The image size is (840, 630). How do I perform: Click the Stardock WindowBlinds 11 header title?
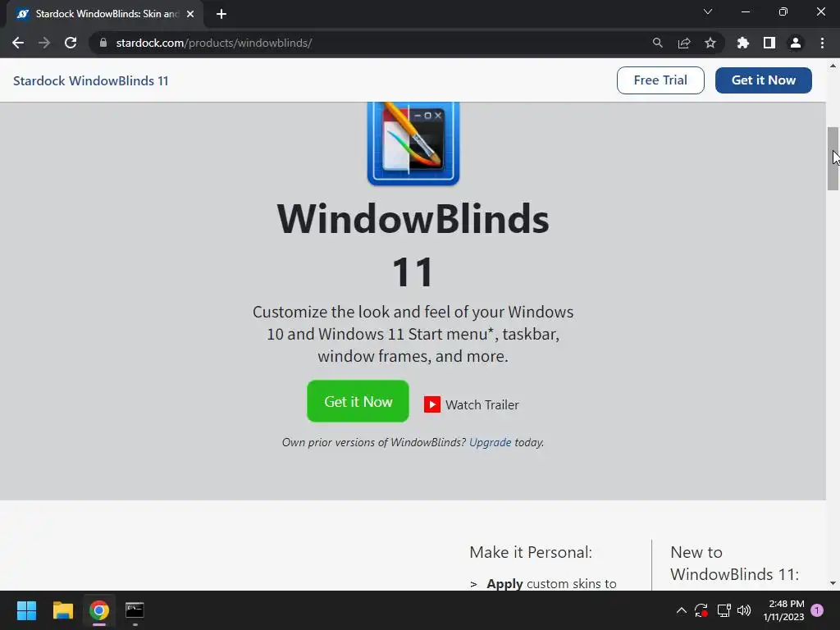pyautogui.click(x=90, y=81)
